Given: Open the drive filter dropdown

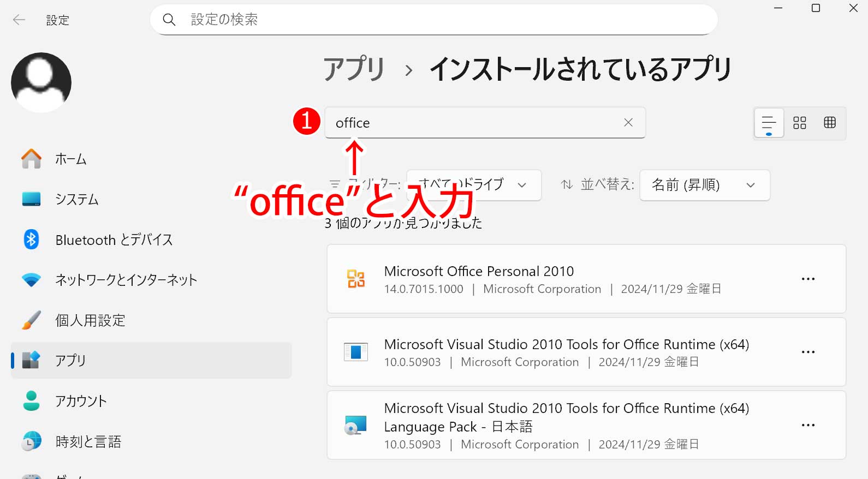Looking at the screenshot, I should click(474, 185).
